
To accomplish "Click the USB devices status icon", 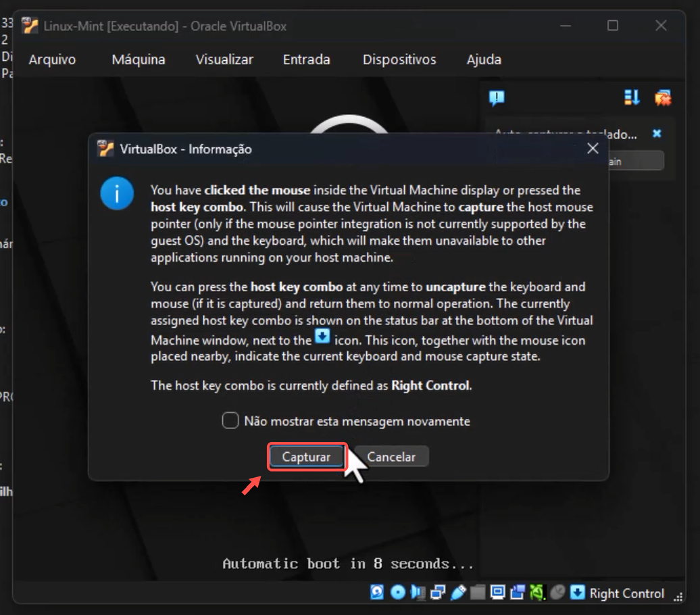I will tap(458, 592).
